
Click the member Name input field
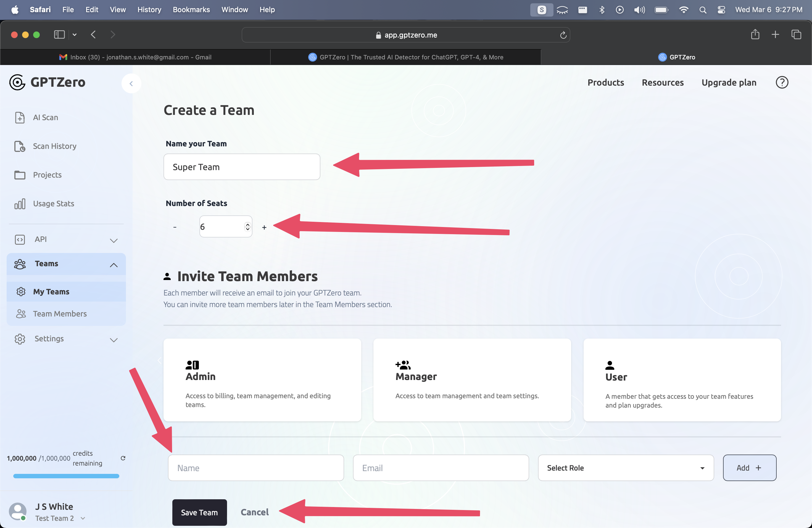pyautogui.click(x=255, y=468)
